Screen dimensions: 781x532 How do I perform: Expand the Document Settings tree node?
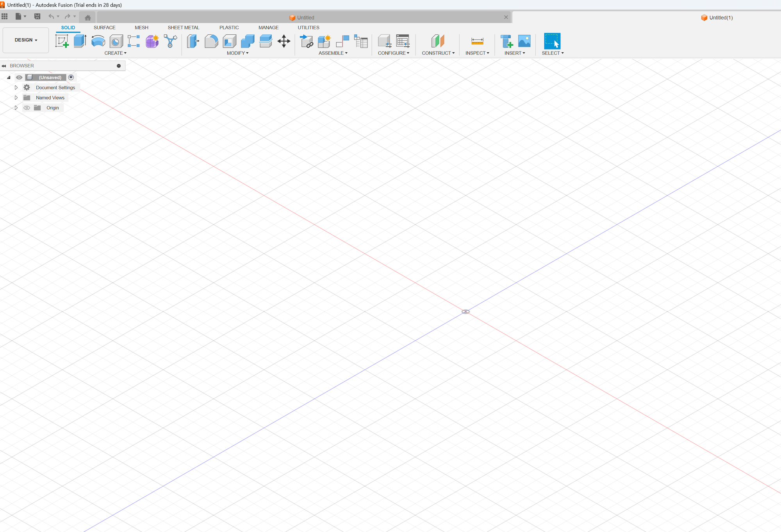click(16, 87)
